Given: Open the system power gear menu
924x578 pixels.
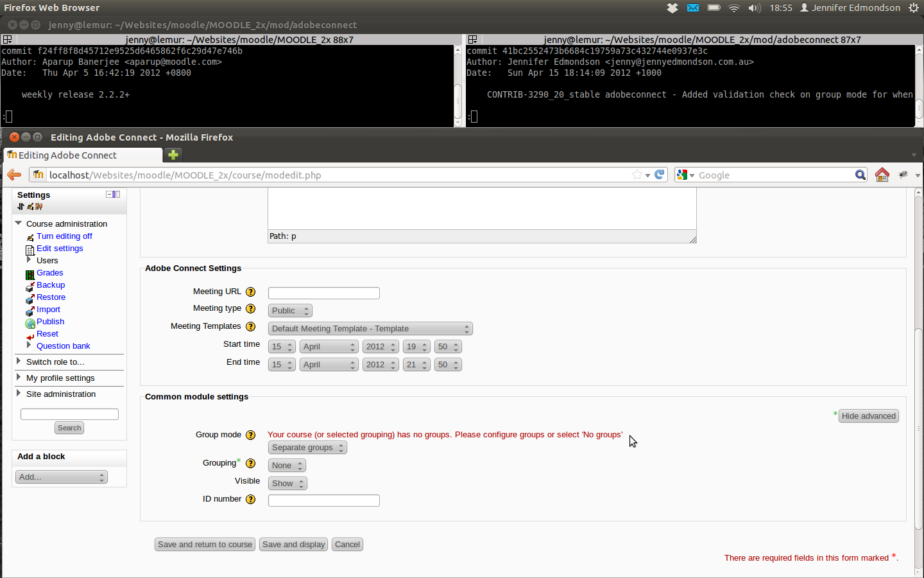Looking at the screenshot, I should 914,8.
